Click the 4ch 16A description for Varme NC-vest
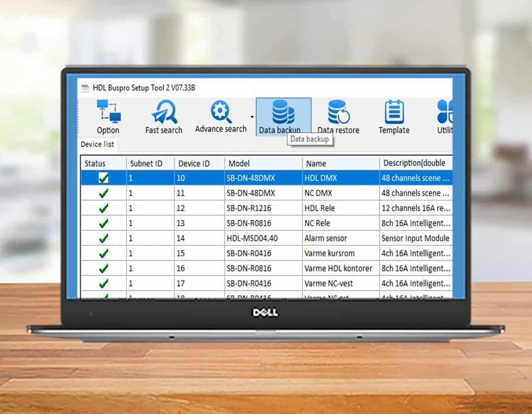532x414 pixels. pyautogui.click(x=416, y=283)
